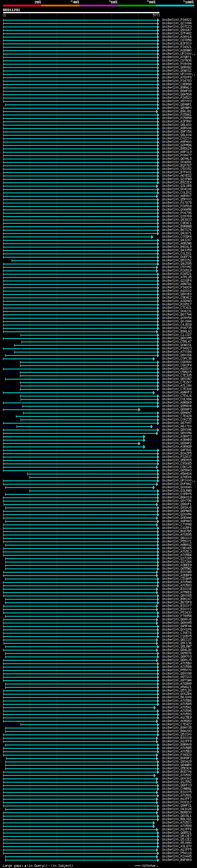Select hit UniRef100_P25861

click(176, 115)
